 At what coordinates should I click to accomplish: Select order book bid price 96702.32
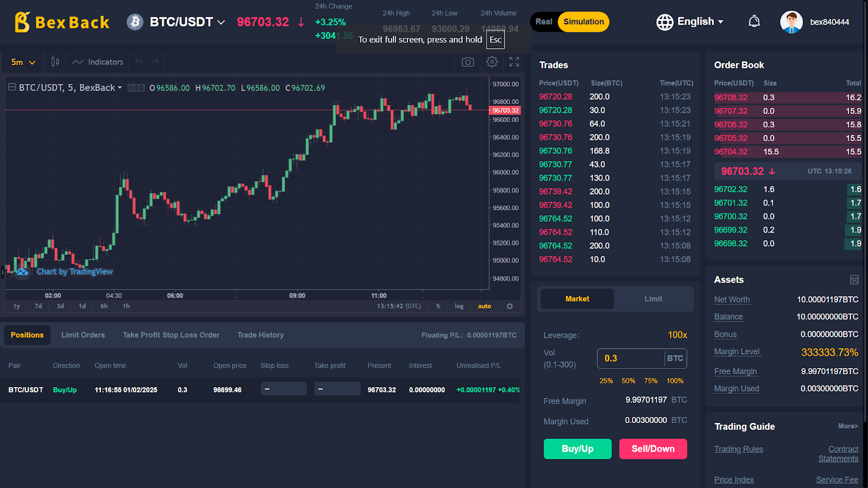[731, 189]
